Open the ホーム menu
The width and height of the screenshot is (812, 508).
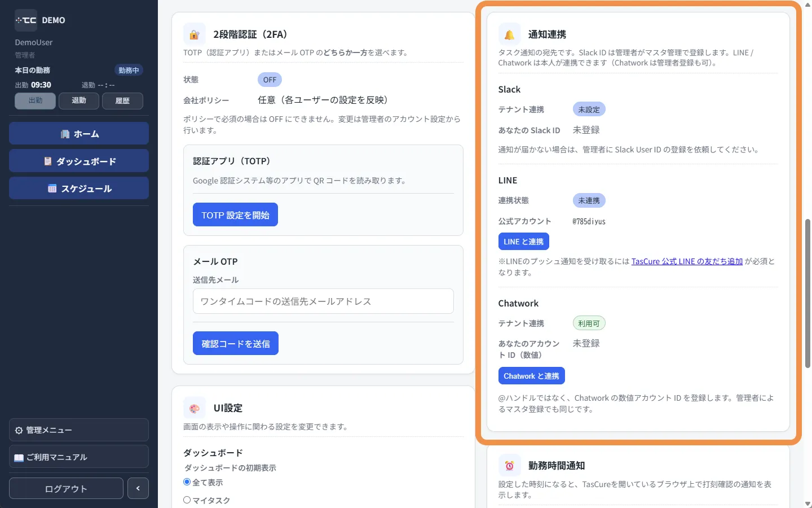point(79,134)
